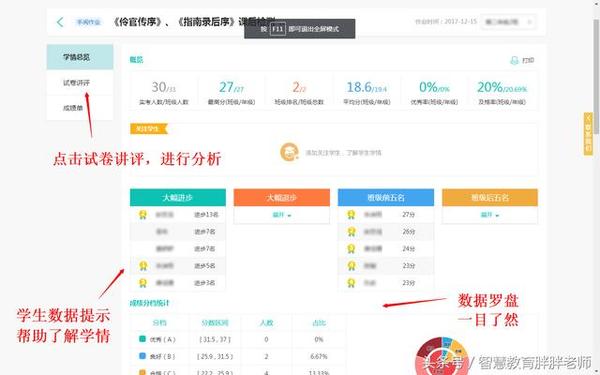Viewport: 600px width, 375px height.
Task: Click the medal icon beside 进步3名
Action: click(143, 283)
